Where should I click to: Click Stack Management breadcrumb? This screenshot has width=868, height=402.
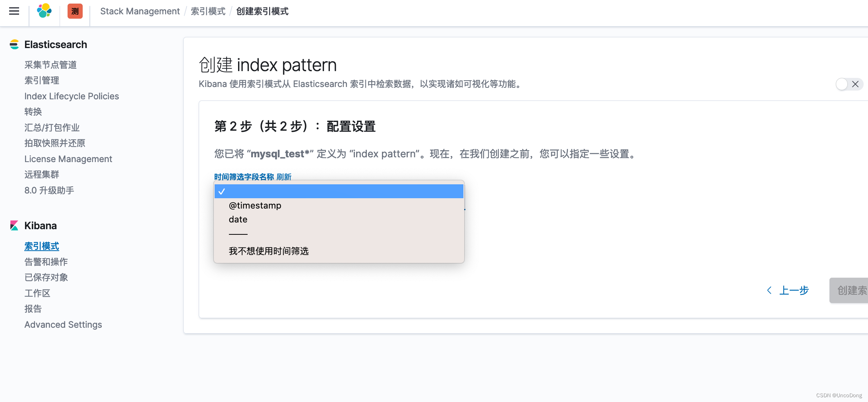click(140, 11)
